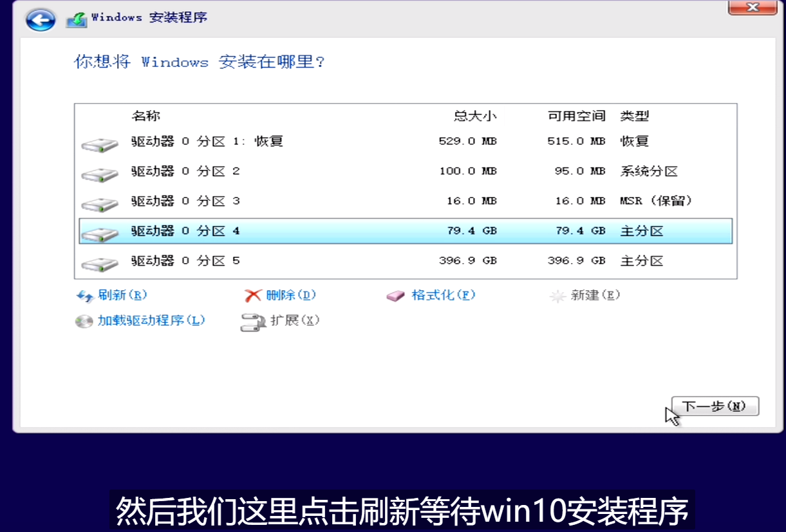Screen dimensions: 786x532
Task: Click 刷新(R) link
Action: tap(122, 295)
